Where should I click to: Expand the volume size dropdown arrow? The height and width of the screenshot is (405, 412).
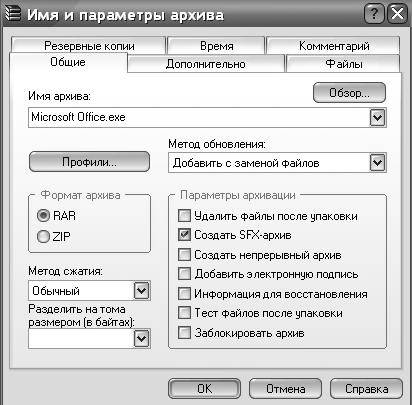click(142, 339)
